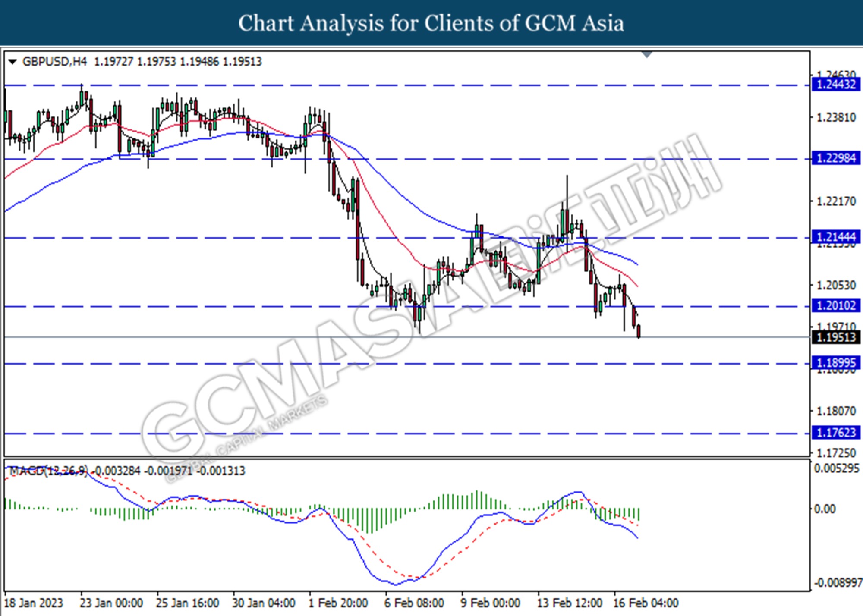This screenshot has height=616, width=863.
Task: Click the 1.17250 price axis value
Action: [836, 453]
